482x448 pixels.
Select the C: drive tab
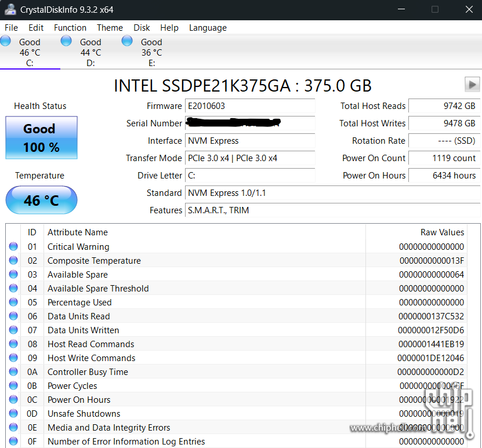[30, 52]
